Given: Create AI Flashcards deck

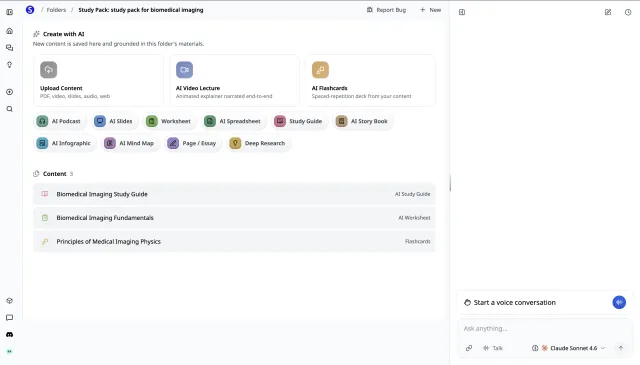Looking at the screenshot, I should point(371,80).
